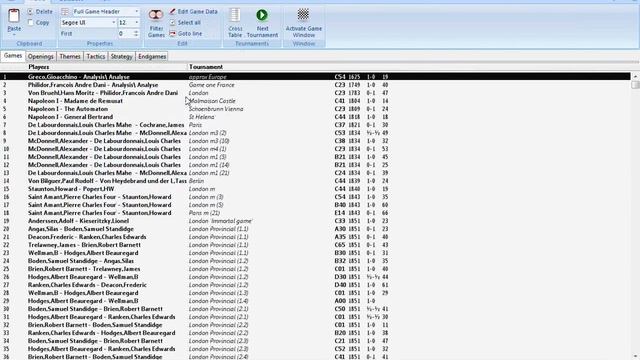This screenshot has height=360, width=640.
Task: Click the Malmaison Castle tournament cell
Action: pyautogui.click(x=212, y=101)
